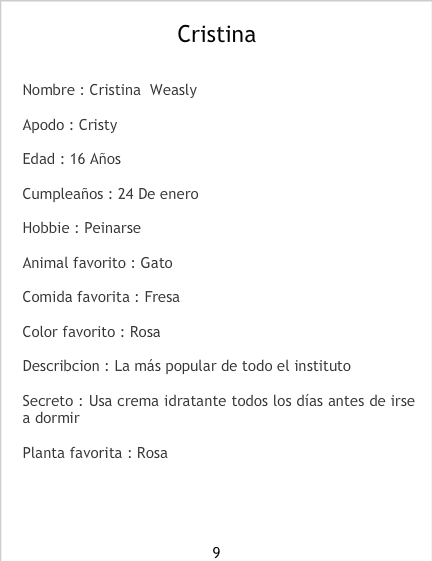Select the Planta favorita : Rosa line

coord(95,453)
